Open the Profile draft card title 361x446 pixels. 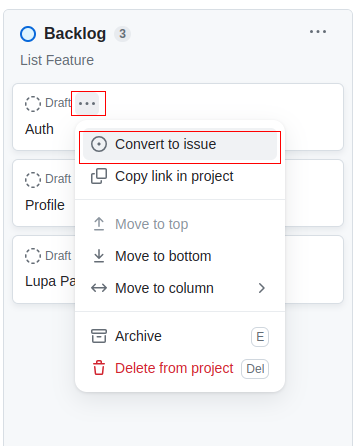click(45, 205)
